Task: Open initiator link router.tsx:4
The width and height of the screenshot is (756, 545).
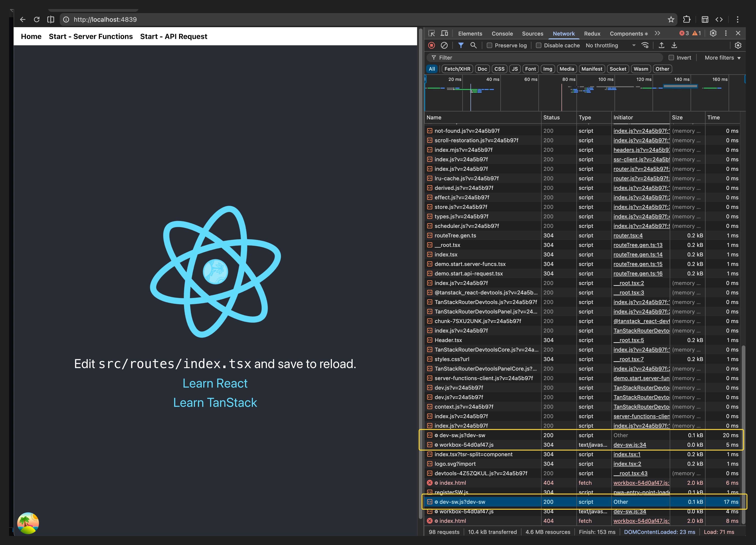Action: coord(628,236)
